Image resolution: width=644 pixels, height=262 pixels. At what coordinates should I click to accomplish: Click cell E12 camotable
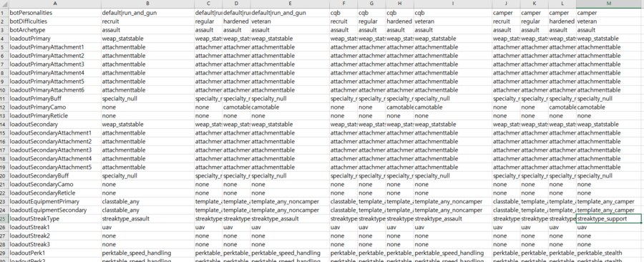click(x=290, y=107)
